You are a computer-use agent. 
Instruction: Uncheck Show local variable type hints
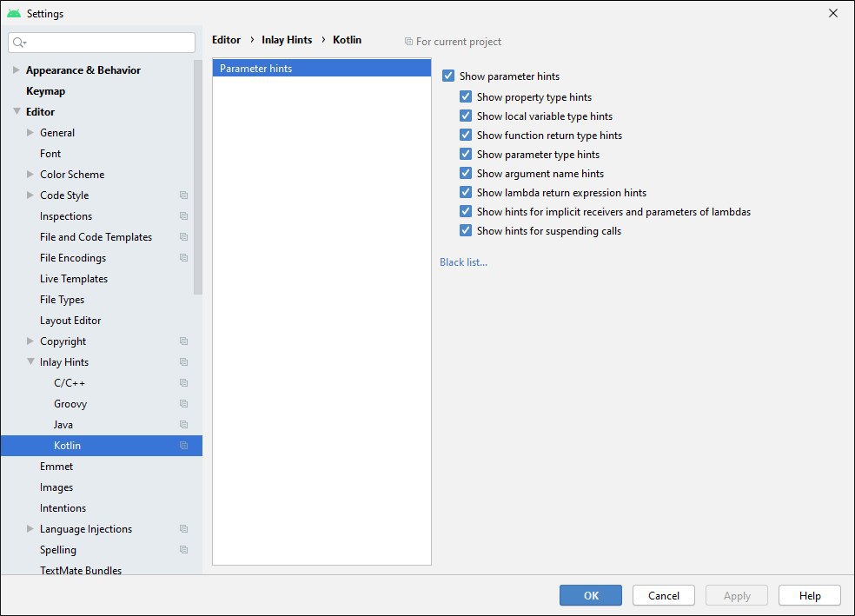point(466,116)
